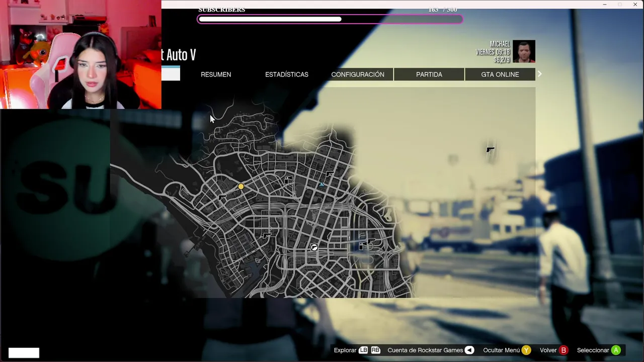Image resolution: width=644 pixels, height=362 pixels.
Task: Click the gun blip above the harbor area
Action: click(267, 235)
